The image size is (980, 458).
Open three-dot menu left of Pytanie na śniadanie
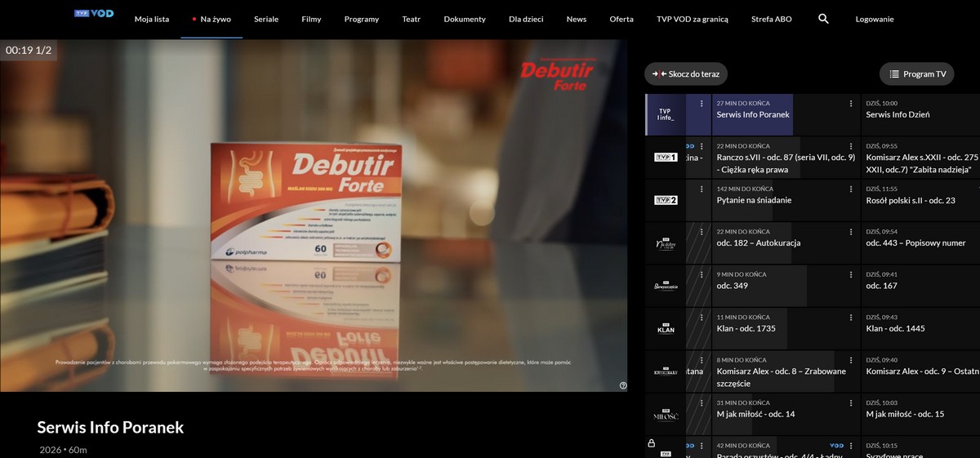tap(702, 189)
